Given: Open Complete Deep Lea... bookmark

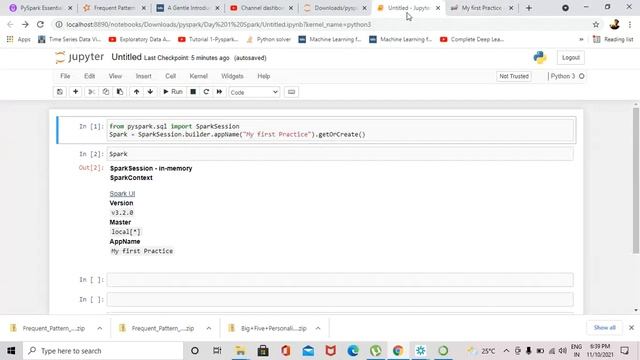Looking at the screenshot, I should pyautogui.click(x=472, y=39).
